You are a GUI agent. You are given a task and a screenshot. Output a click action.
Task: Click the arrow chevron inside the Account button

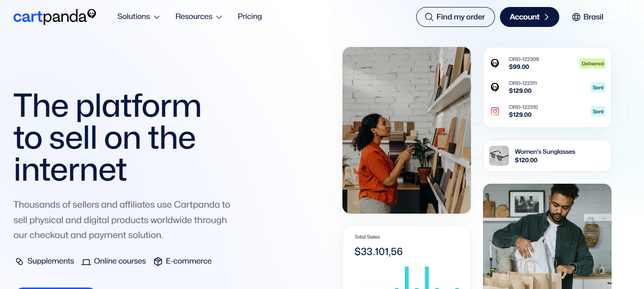tap(546, 17)
